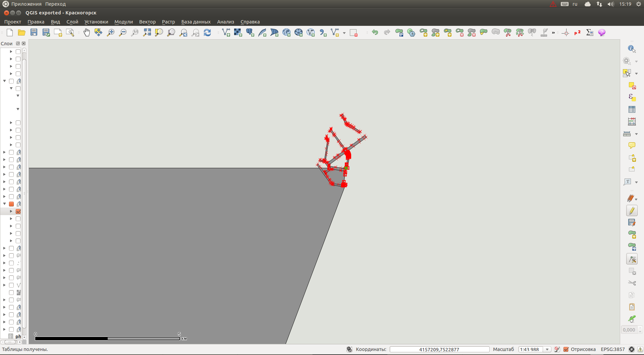Disable the Отрисовка rendering checkbox
Viewport: 644px width, 355px height.
pyautogui.click(x=566, y=349)
